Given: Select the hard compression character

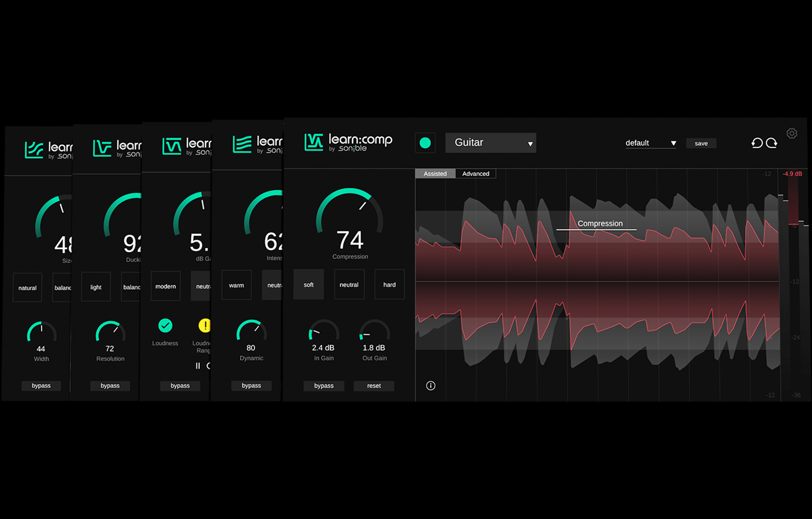Looking at the screenshot, I should point(389,284).
